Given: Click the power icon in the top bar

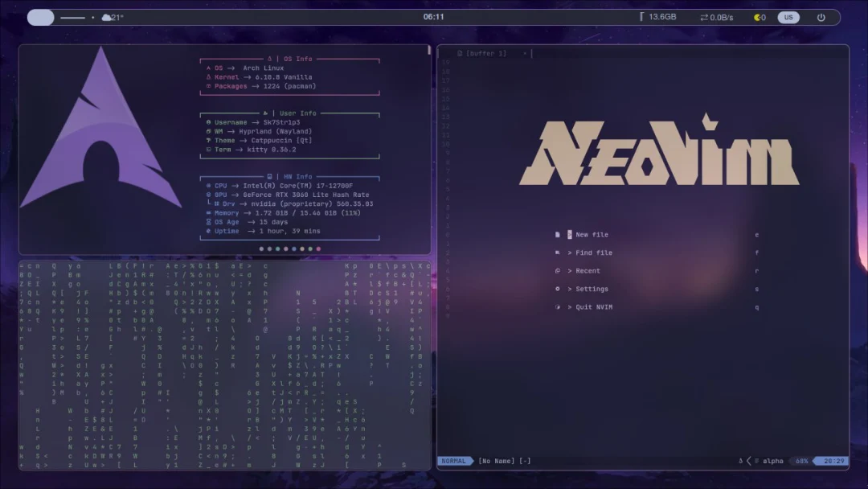Looking at the screenshot, I should 821,17.
